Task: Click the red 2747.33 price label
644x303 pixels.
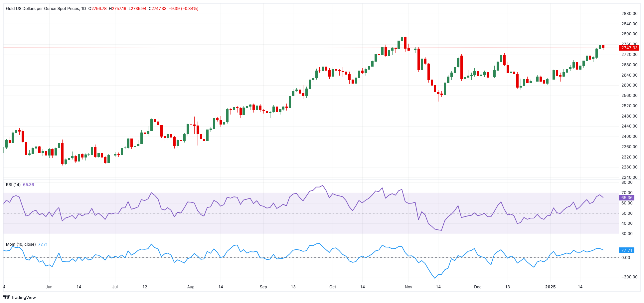Action: pyautogui.click(x=629, y=48)
